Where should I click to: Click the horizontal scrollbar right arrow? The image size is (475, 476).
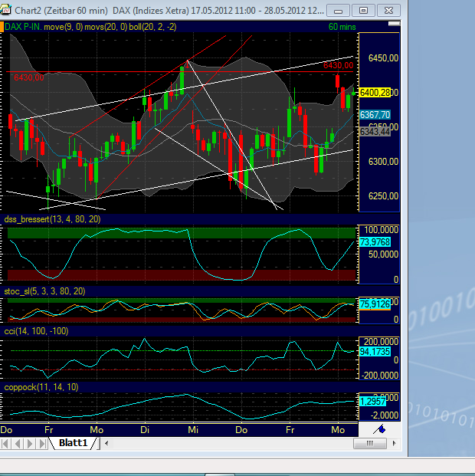pyautogui.click(x=394, y=444)
